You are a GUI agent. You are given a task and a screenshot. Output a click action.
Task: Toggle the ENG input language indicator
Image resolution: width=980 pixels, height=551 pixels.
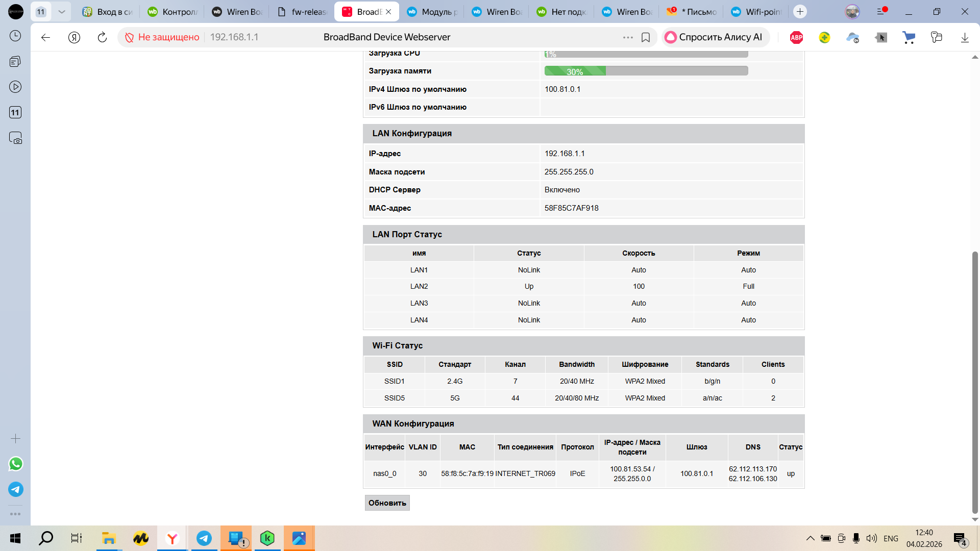[x=891, y=538]
